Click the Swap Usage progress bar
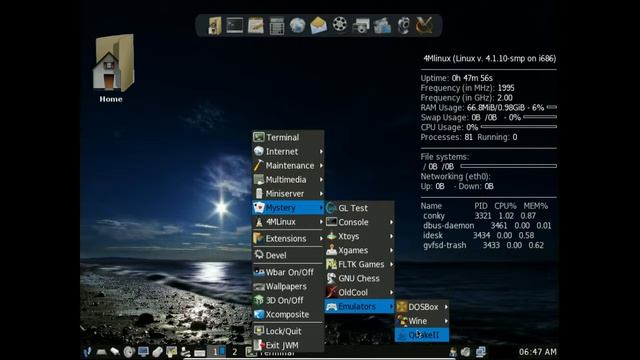The width and height of the screenshot is (640, 360). tap(540, 117)
